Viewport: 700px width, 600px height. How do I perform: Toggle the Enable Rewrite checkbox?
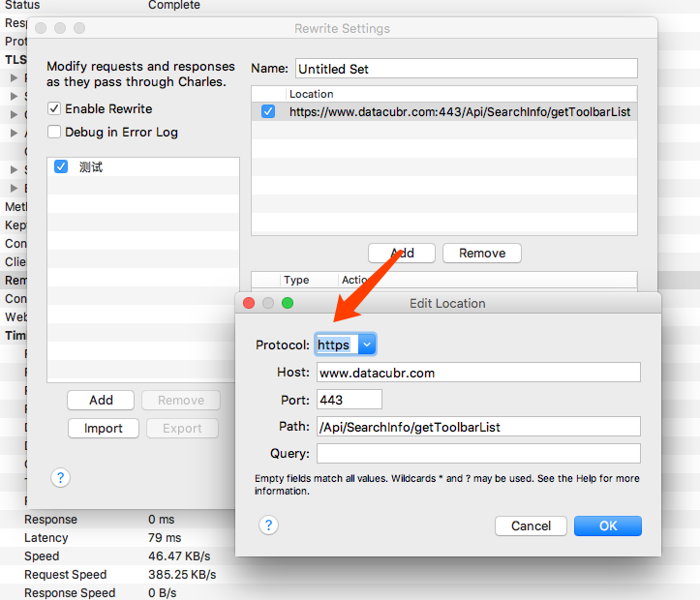pyautogui.click(x=54, y=108)
